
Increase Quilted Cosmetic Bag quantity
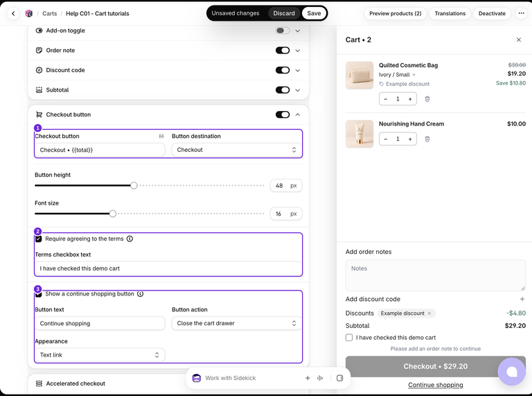pyautogui.click(x=410, y=99)
